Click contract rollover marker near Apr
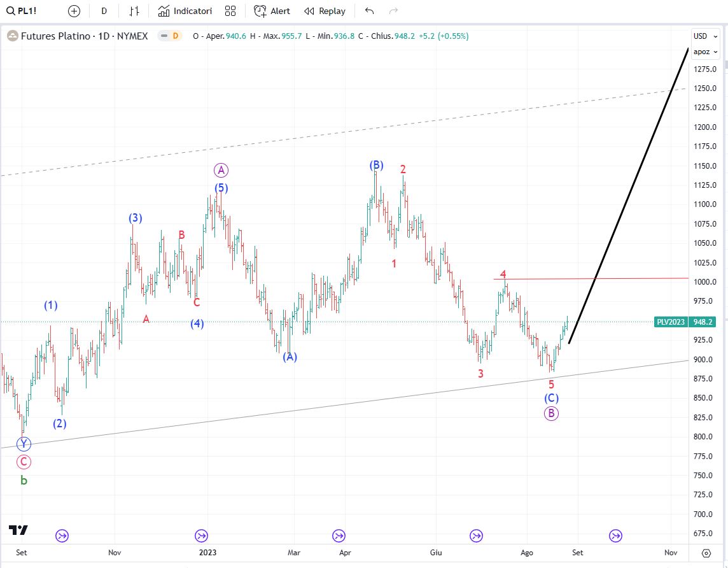Screen dimensions: 728x568 click(x=339, y=536)
